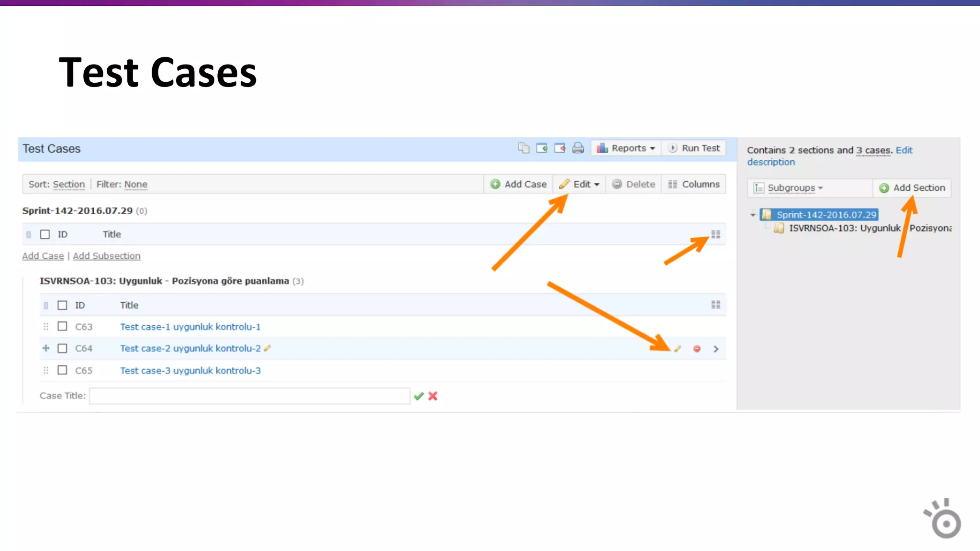Collapse the Sprint-142-2016.07.29 tree node
Screen dimensions: 980x551
[x=753, y=215]
